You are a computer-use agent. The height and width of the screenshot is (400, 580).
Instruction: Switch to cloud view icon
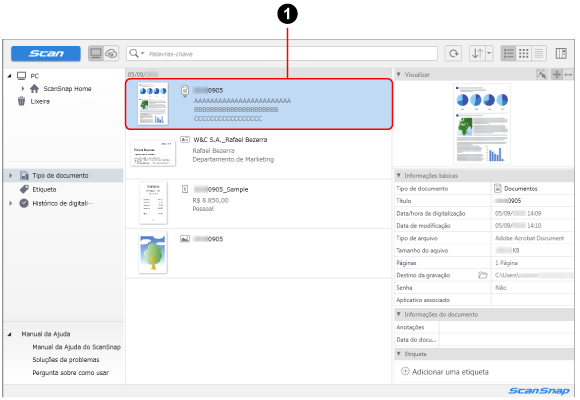[x=111, y=54]
